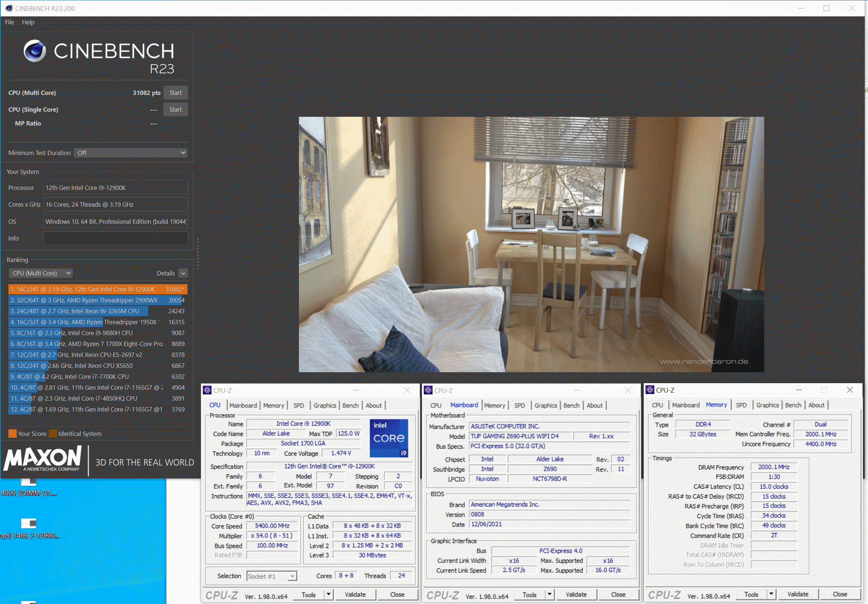Viewport: 868px width, 604px height.
Task: Select ranking row Core i7-4850HQ
Action: (98, 398)
